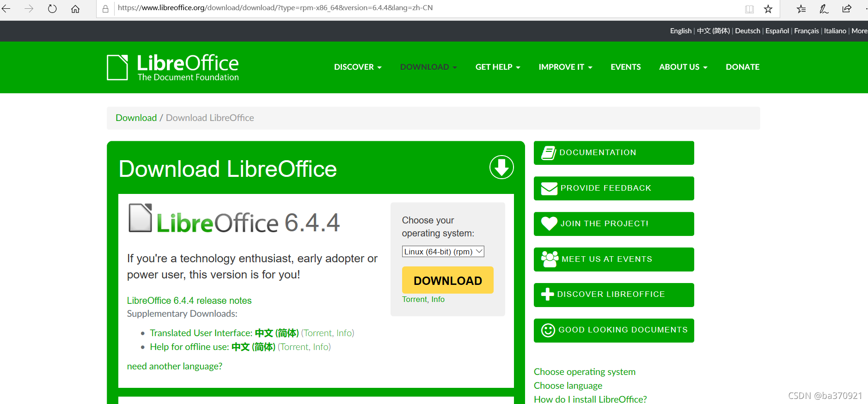Click Info link under DOWNLOAD button
868x404 pixels.
pyautogui.click(x=438, y=299)
